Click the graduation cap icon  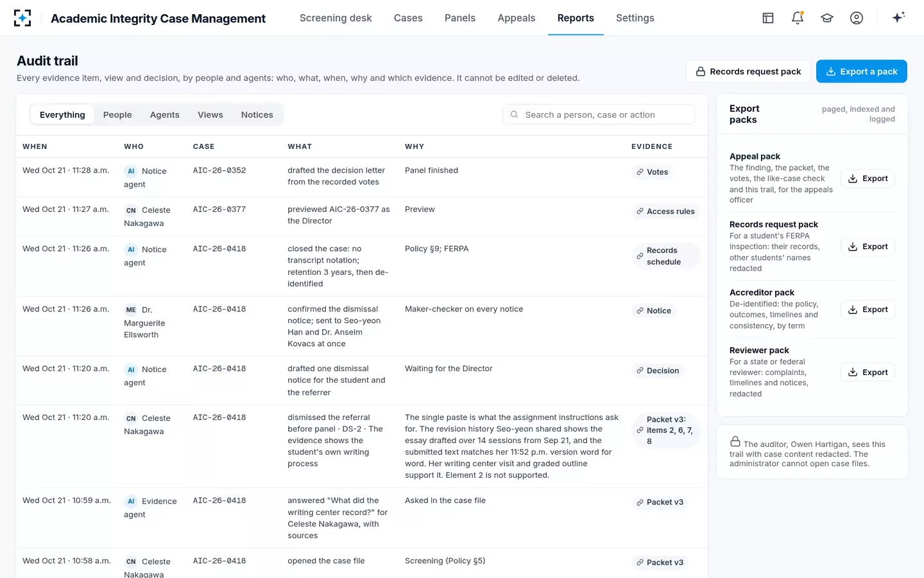click(827, 18)
